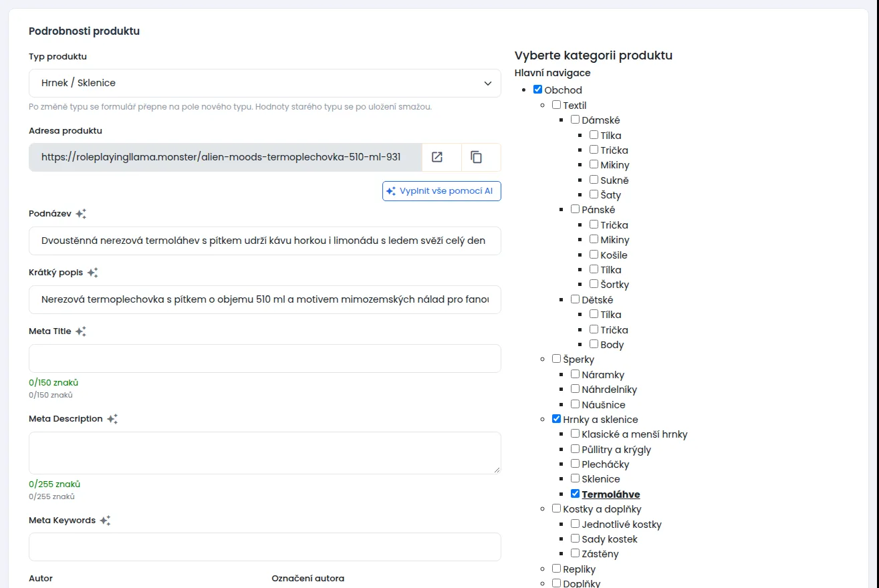This screenshot has height=588, width=879.
Task: Click Vyplnit vše pomocí AI button
Action: (x=442, y=191)
